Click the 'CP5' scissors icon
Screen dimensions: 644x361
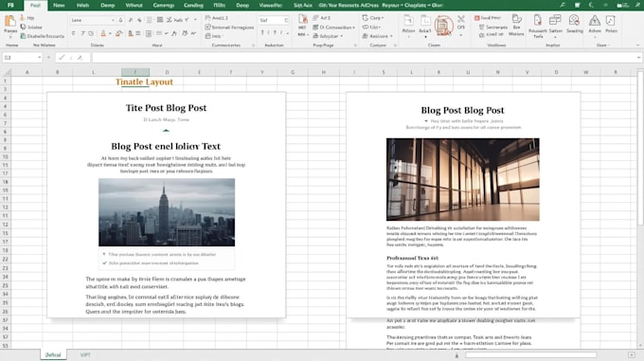[x=461, y=19]
